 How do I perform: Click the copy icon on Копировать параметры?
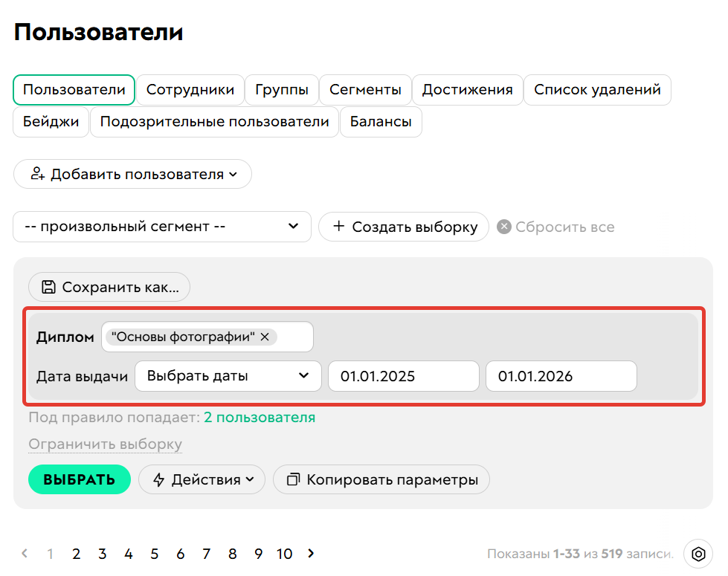[291, 479]
